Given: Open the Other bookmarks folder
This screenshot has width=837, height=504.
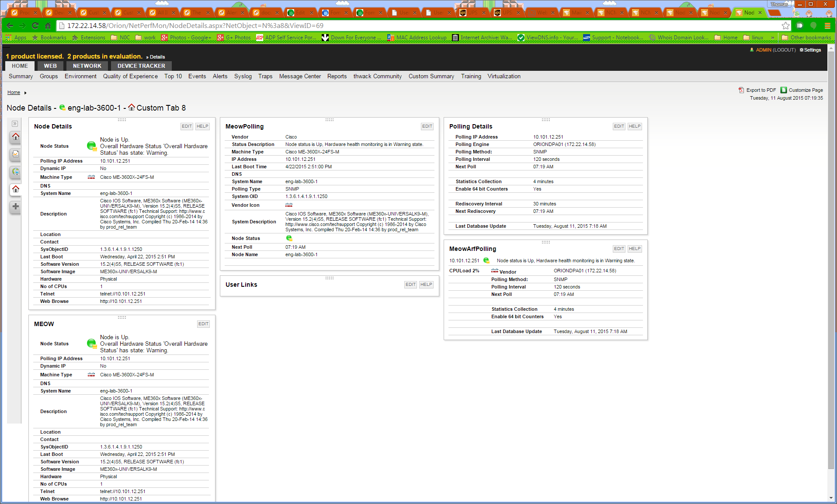Looking at the screenshot, I should click(x=806, y=38).
